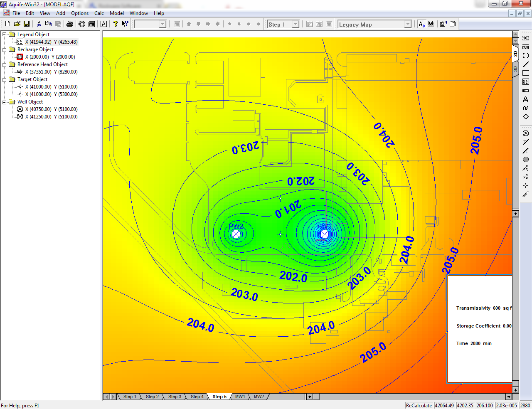
Task: Click the context help arrow icon
Action: pos(125,24)
